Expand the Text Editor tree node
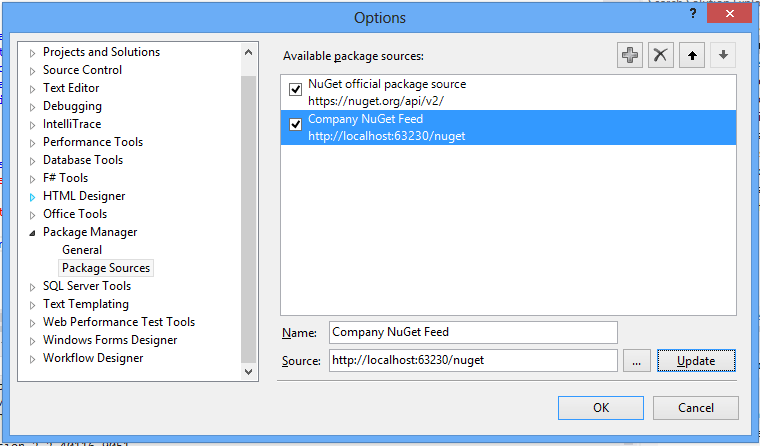 click(33, 89)
